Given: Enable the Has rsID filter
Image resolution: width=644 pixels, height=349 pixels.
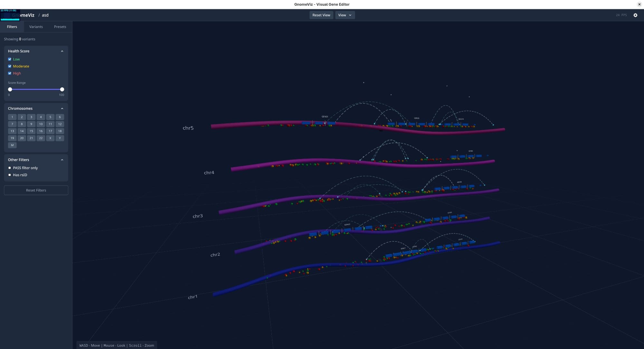Looking at the screenshot, I should pos(10,175).
